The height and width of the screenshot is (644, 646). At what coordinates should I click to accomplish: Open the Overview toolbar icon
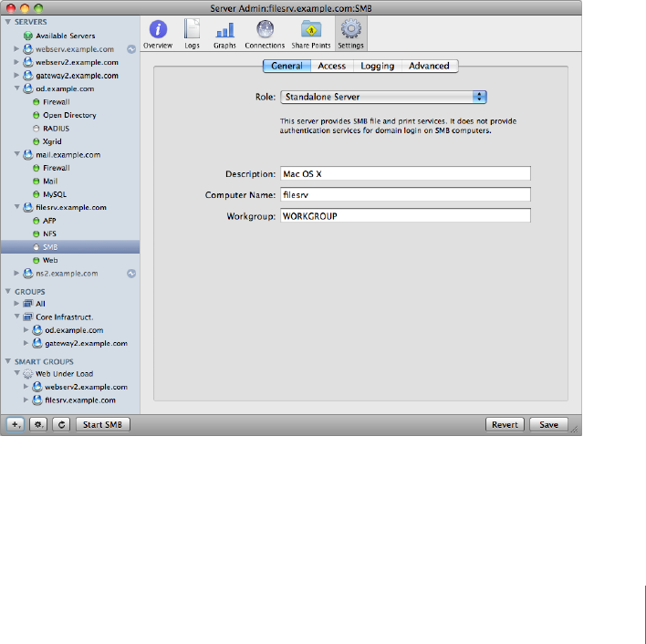(158, 34)
